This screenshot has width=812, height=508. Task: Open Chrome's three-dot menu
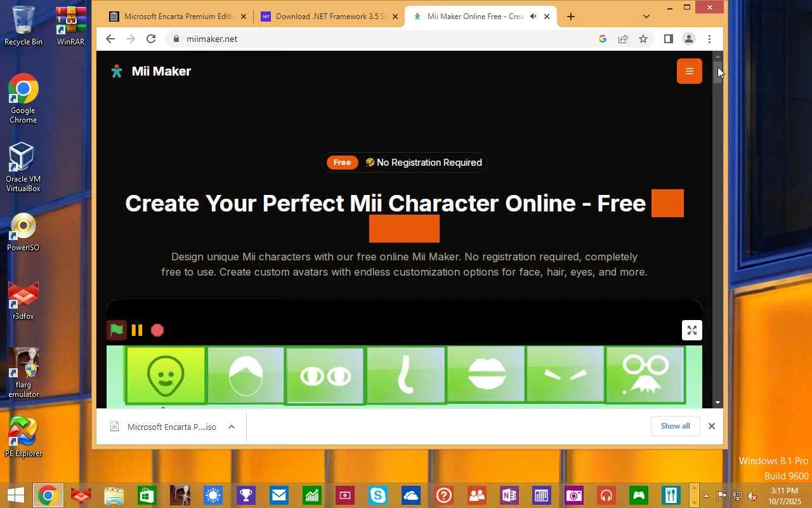coord(709,39)
